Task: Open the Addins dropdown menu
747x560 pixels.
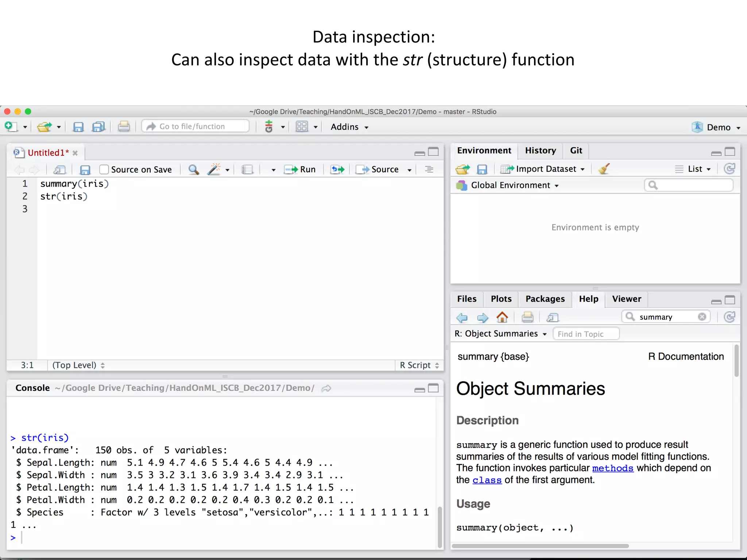Action: (x=349, y=127)
